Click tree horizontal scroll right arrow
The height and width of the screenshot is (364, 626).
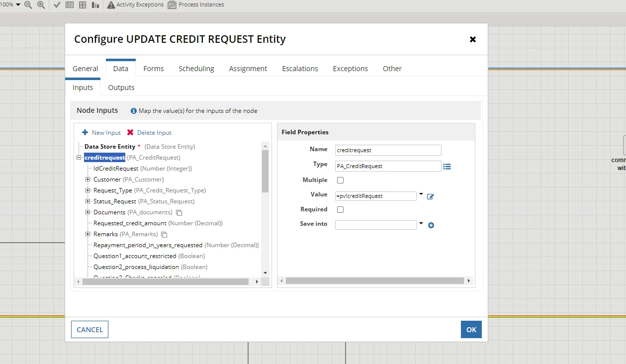257,281
